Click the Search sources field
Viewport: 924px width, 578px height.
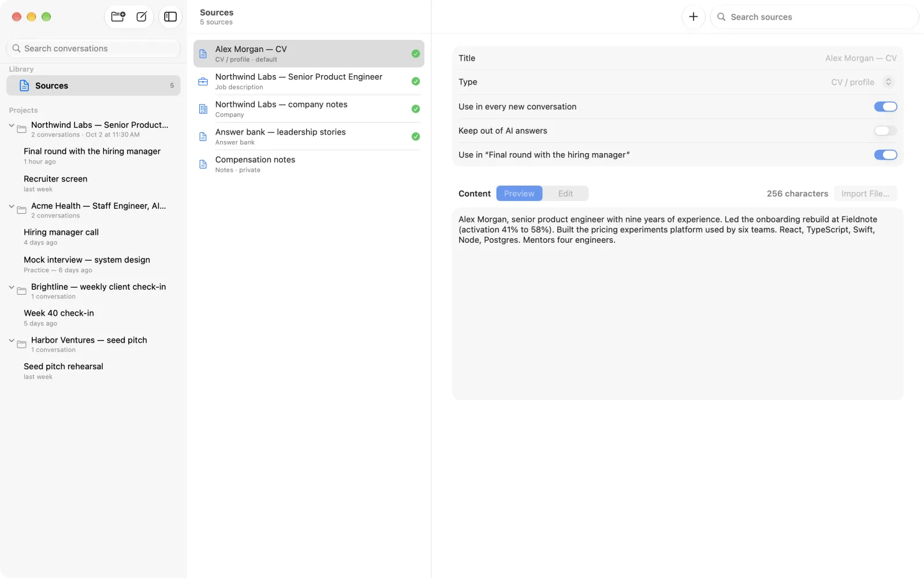pyautogui.click(x=814, y=17)
